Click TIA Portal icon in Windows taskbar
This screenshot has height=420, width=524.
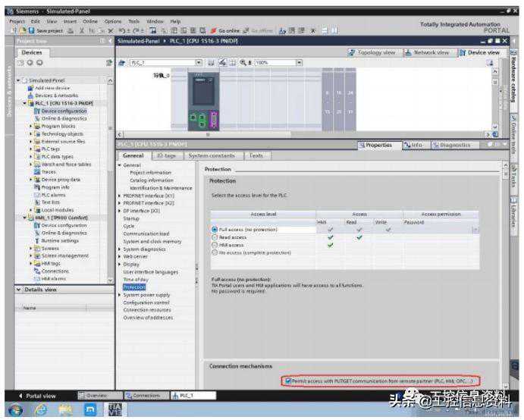coord(115,409)
